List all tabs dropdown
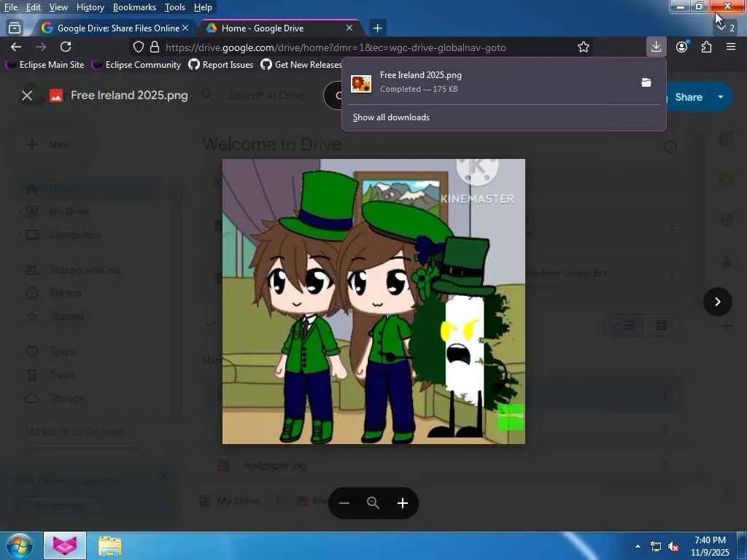The height and width of the screenshot is (560, 747). (726, 28)
